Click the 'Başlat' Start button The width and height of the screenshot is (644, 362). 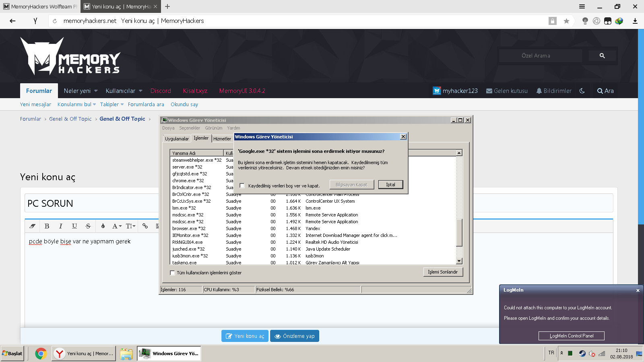[x=12, y=354]
